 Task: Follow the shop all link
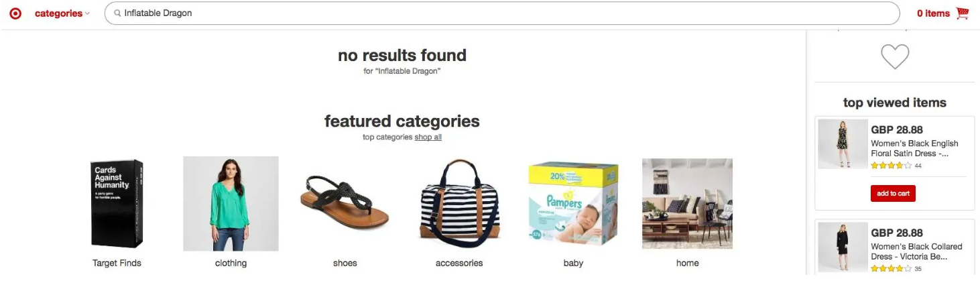pyautogui.click(x=428, y=137)
